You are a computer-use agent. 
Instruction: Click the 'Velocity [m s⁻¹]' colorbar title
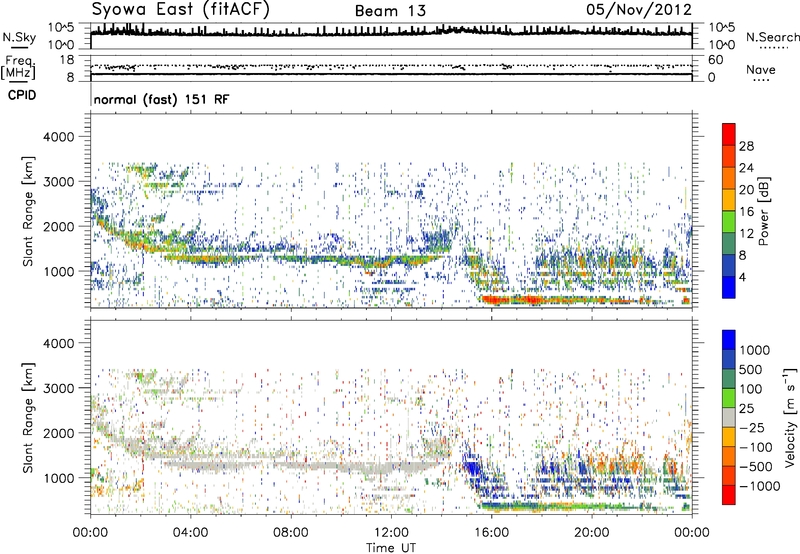(x=790, y=417)
